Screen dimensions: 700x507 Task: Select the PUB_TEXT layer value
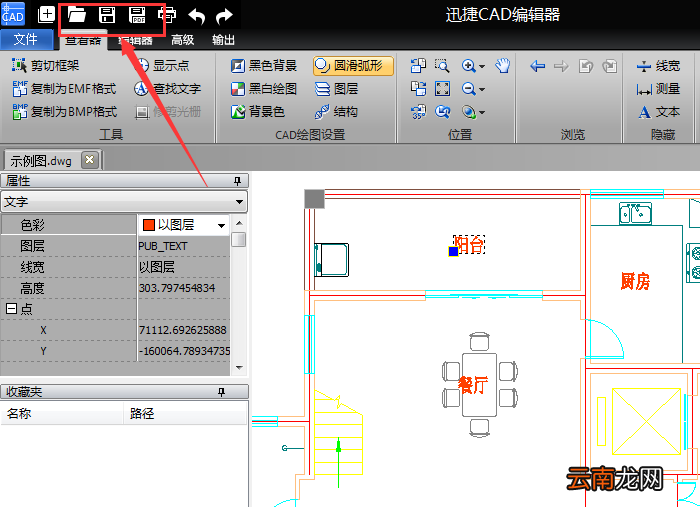162,246
